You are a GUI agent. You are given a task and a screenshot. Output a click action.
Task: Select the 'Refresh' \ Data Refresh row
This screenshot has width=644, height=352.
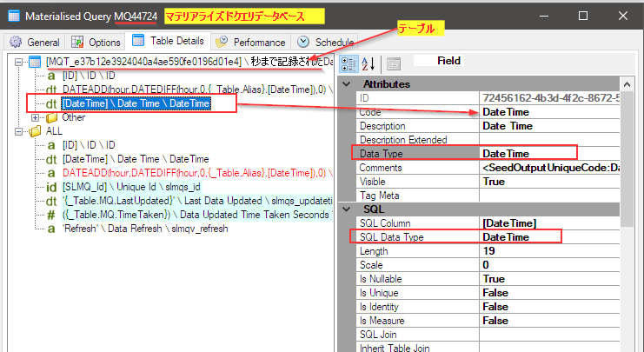pyautogui.click(x=144, y=229)
